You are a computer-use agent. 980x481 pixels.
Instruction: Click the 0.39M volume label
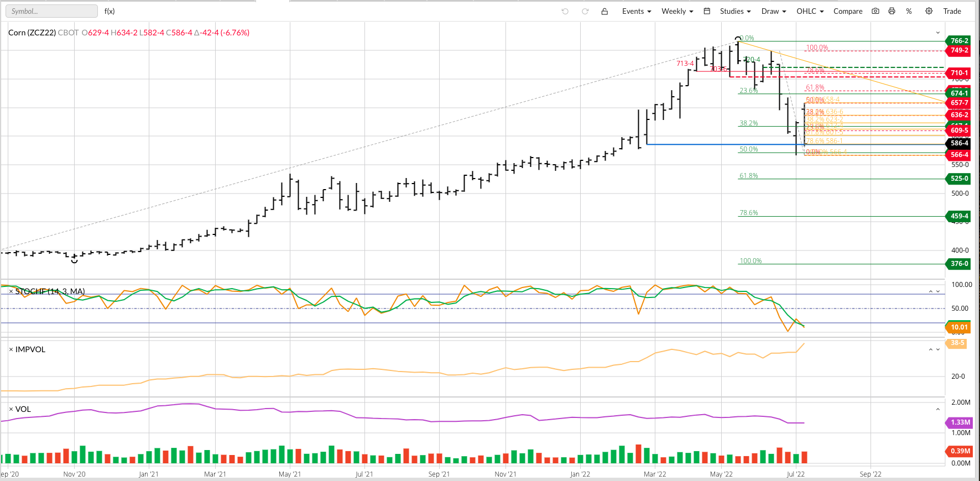coord(959,451)
